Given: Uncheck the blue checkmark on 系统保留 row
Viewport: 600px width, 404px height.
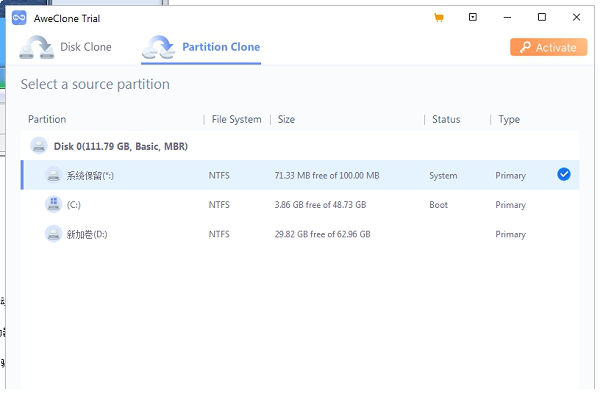Looking at the screenshot, I should tap(564, 175).
